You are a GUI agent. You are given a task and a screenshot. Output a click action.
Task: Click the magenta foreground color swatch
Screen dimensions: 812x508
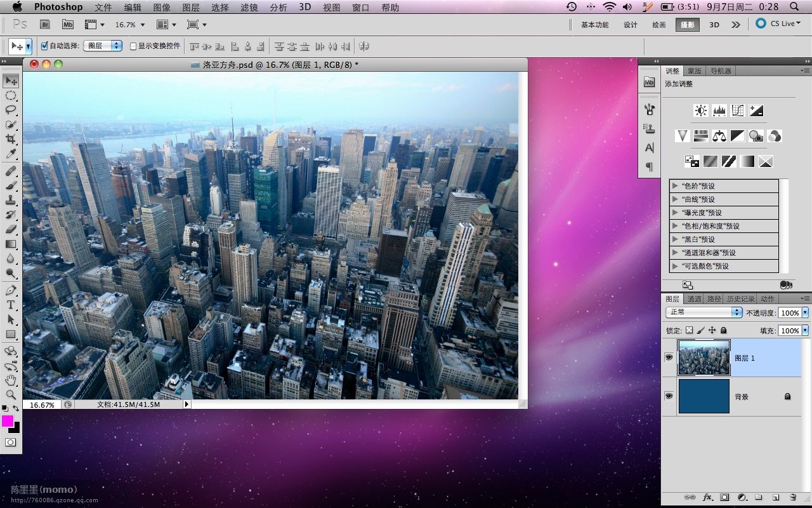[7, 421]
